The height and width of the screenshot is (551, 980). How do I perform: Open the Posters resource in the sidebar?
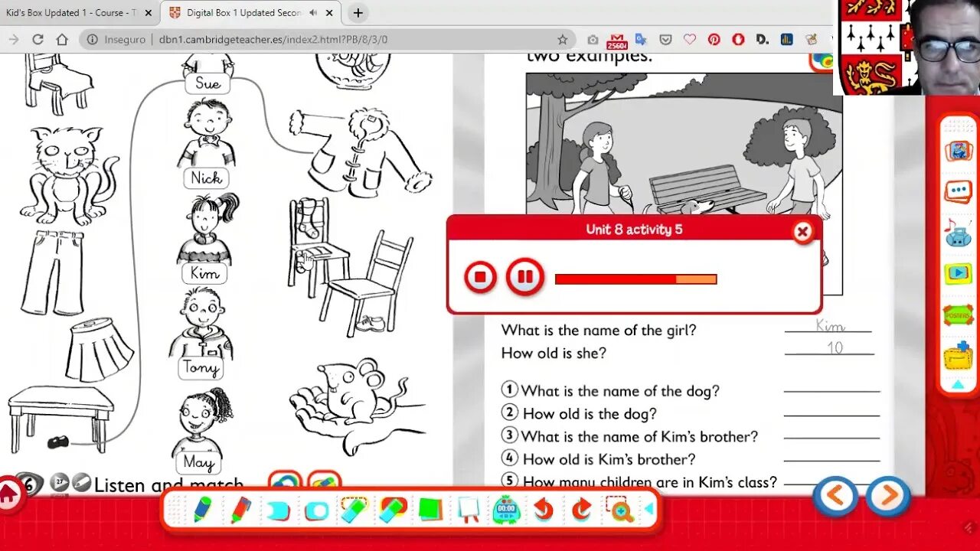click(x=958, y=315)
